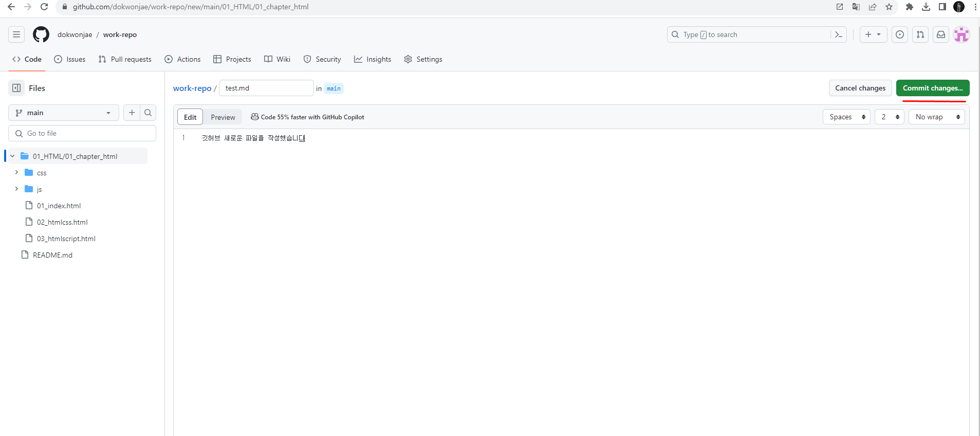Collapse the Files tree panel icon
The height and width of the screenshot is (436, 980).
16,88
